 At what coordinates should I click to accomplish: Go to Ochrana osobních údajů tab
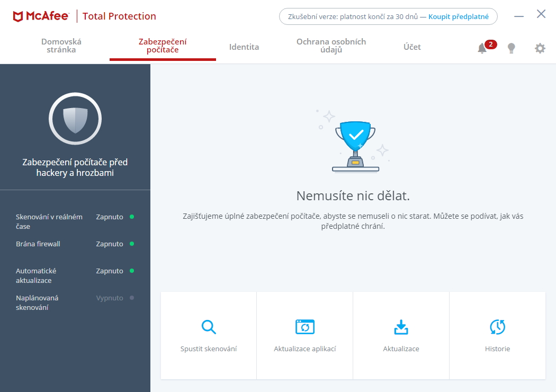[331, 46]
